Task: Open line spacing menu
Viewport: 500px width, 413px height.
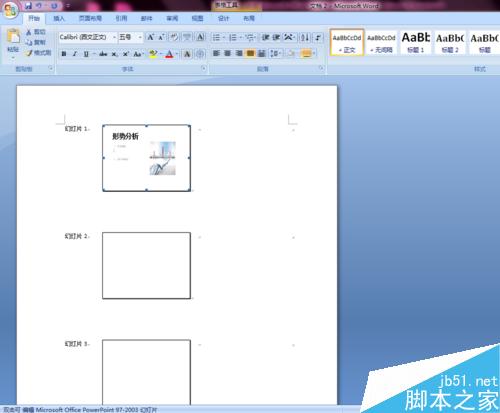Action: tap(275, 53)
